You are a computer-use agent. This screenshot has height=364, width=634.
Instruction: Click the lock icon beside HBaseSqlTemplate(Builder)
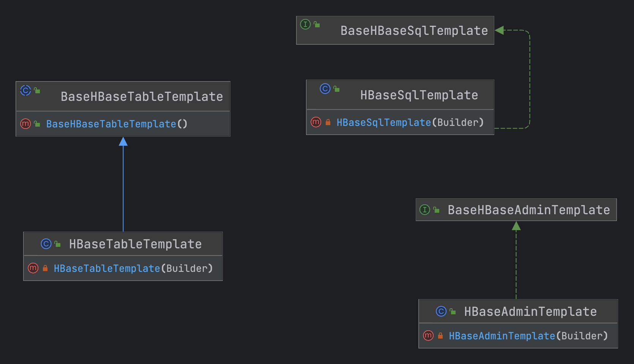click(x=328, y=122)
